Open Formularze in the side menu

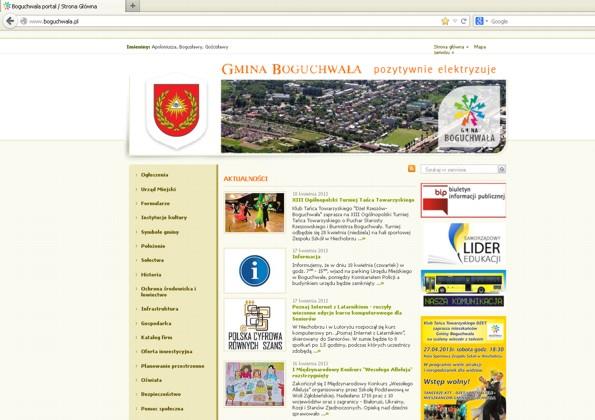(x=155, y=203)
